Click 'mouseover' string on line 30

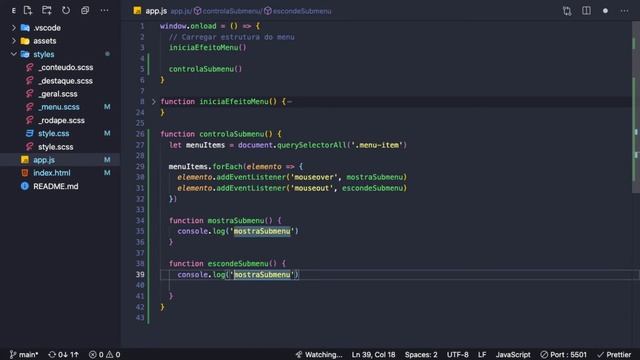[x=314, y=177]
